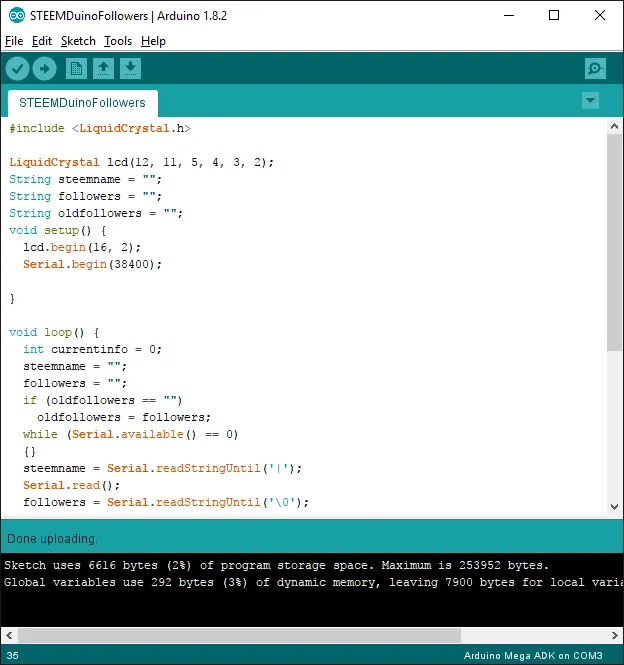Click the Verify checkmark button

(x=17, y=69)
